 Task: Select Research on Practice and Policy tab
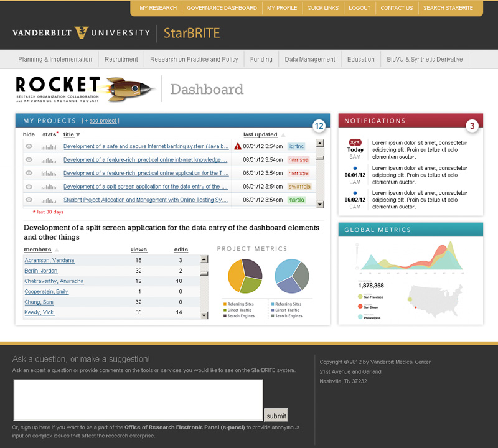(194, 59)
